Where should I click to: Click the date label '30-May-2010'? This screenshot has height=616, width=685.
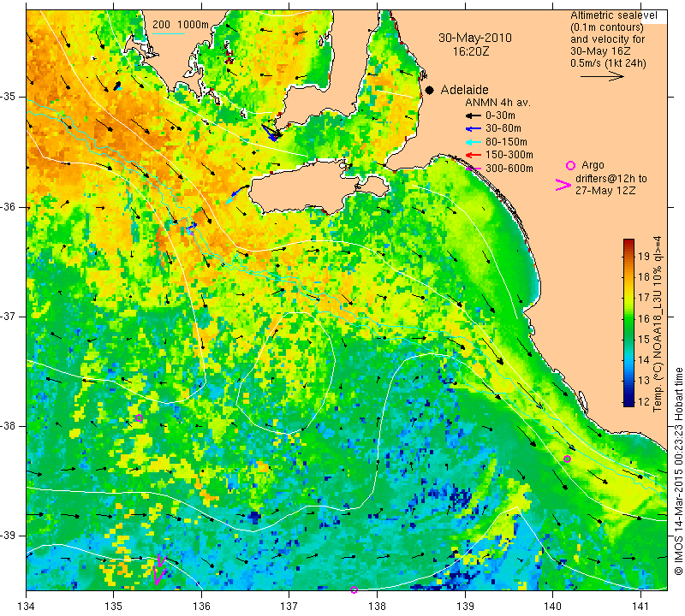pyautogui.click(x=475, y=38)
